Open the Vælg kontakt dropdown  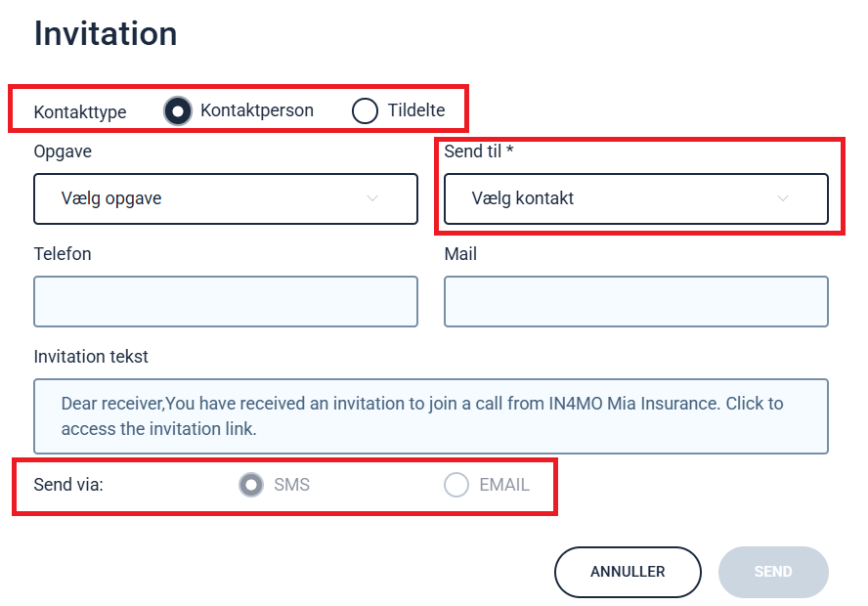[636, 198]
